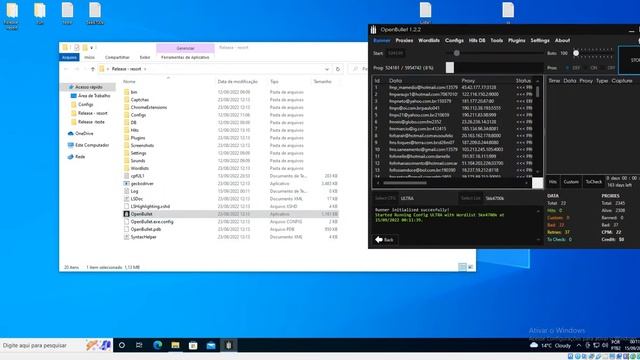Open Microsoft Edge from the taskbar
The height and width of the screenshot is (360, 640).
coord(158,345)
